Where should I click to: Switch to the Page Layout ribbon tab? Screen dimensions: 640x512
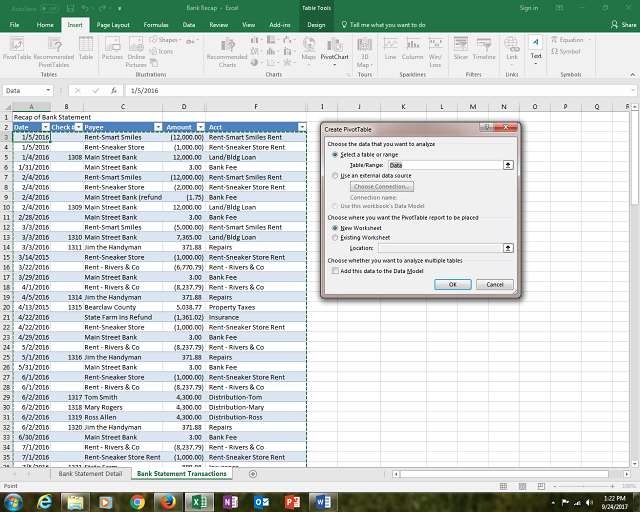tap(113, 23)
